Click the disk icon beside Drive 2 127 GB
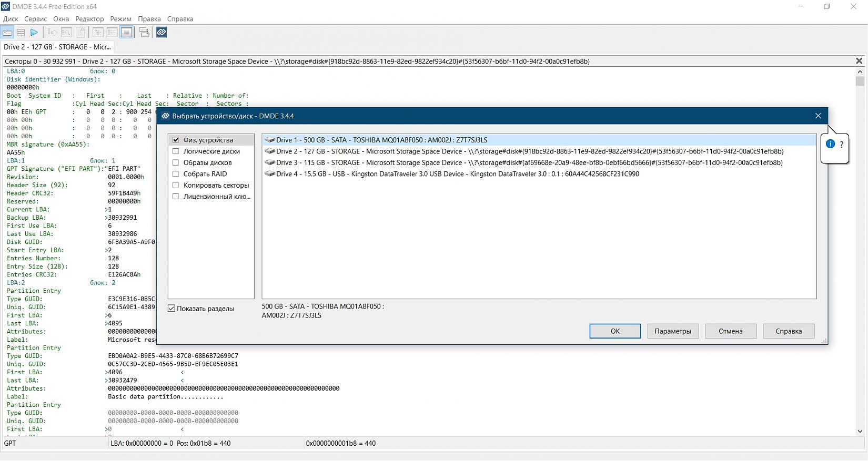This screenshot has height=461, width=868. [x=270, y=151]
